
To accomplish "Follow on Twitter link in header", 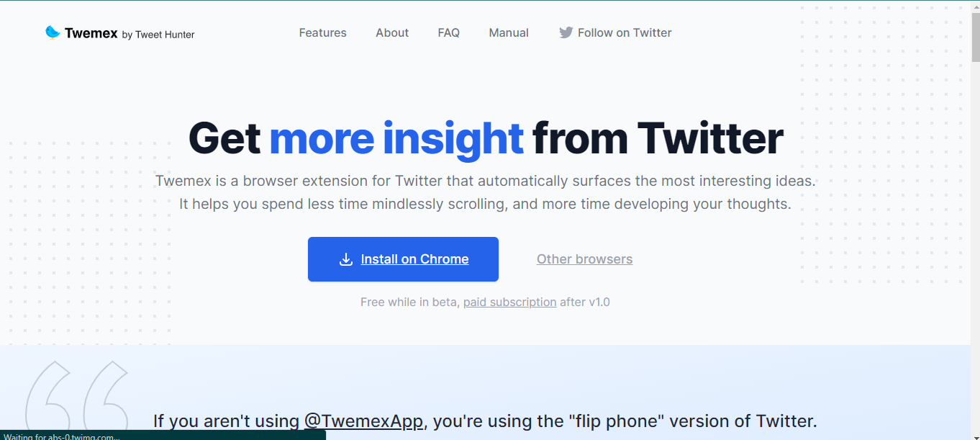I will pyautogui.click(x=616, y=32).
